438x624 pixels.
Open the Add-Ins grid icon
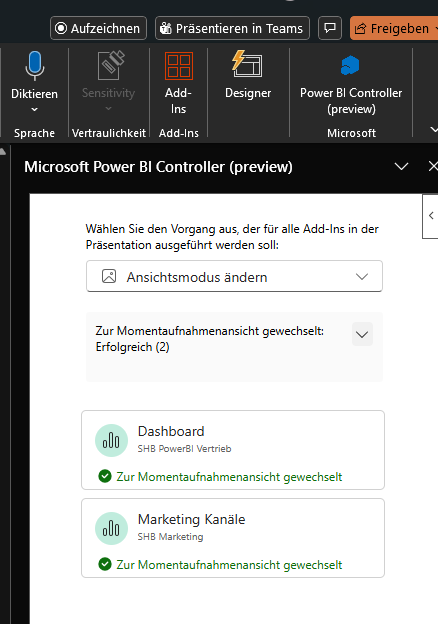[x=179, y=66]
